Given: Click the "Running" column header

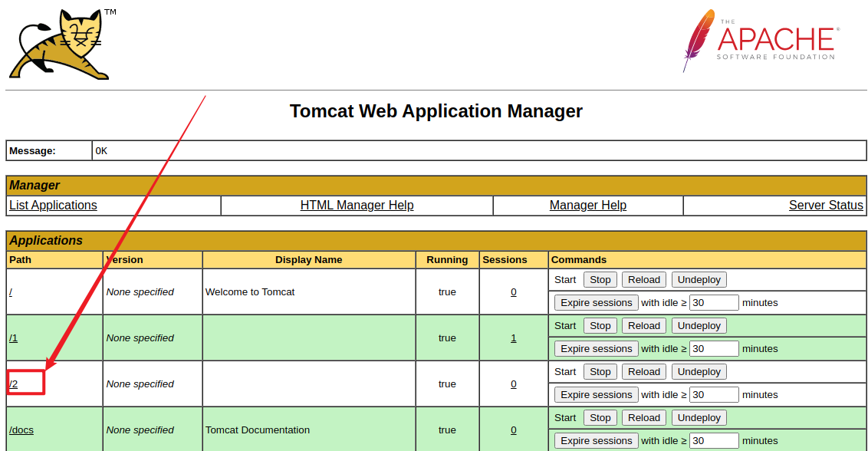Looking at the screenshot, I should click(447, 260).
